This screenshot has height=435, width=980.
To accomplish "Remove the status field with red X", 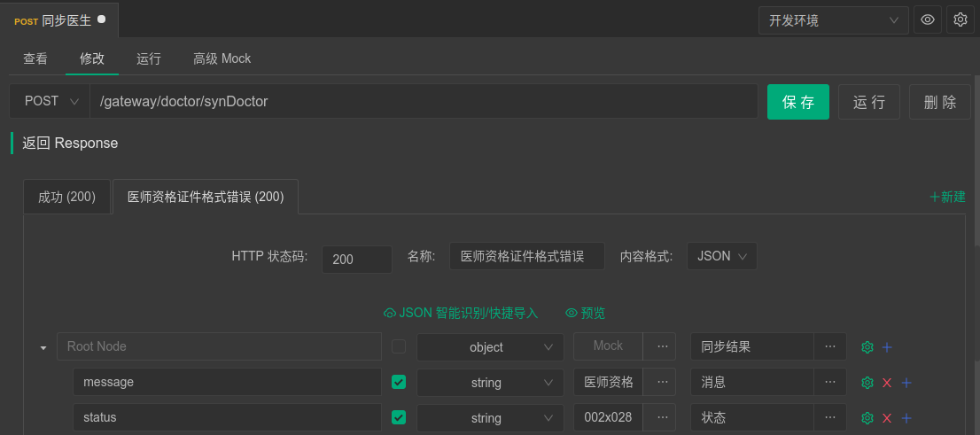I will click(x=887, y=418).
